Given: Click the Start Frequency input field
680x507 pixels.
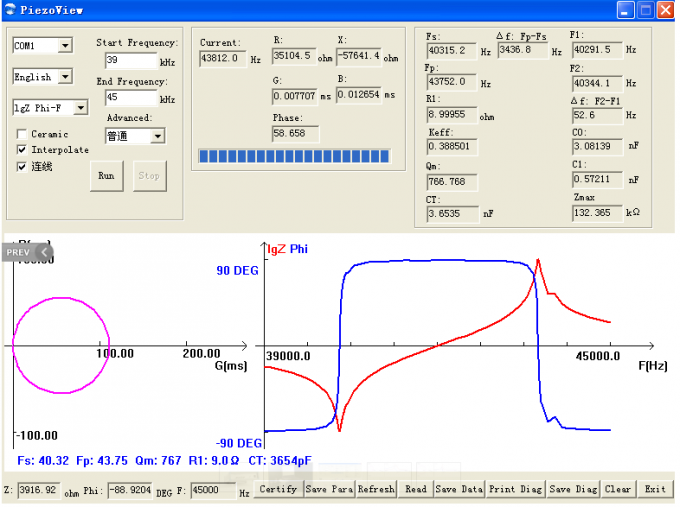Looking at the screenshot, I should [x=131, y=60].
